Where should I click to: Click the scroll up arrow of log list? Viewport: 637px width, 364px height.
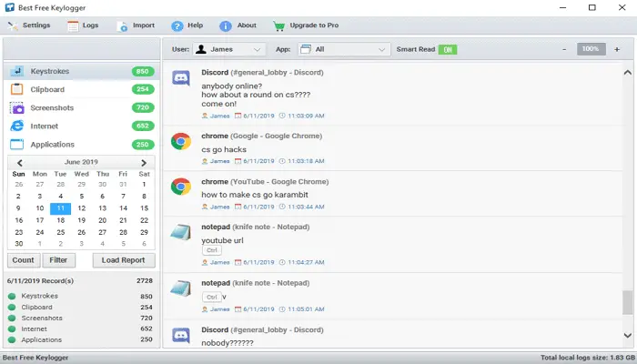tap(627, 72)
